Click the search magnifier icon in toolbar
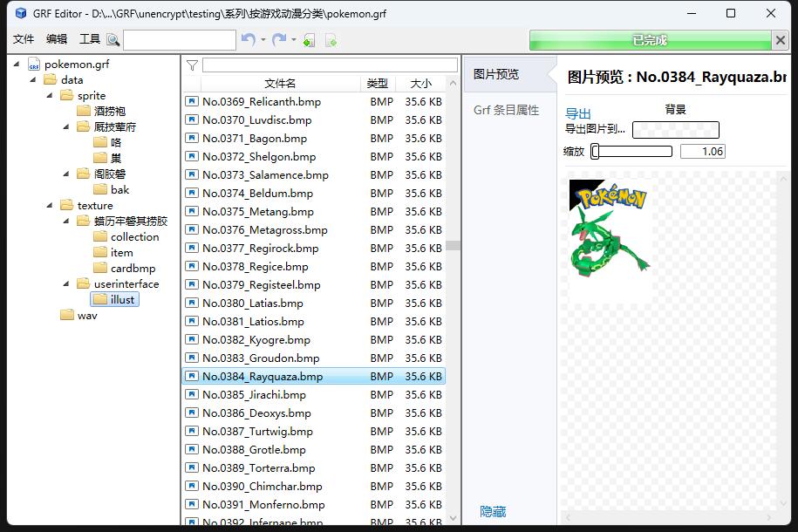Image resolution: width=798 pixels, height=532 pixels. point(113,40)
